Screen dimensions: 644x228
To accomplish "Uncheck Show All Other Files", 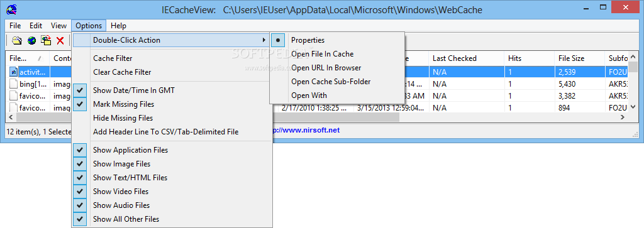I will (x=172, y=219).
